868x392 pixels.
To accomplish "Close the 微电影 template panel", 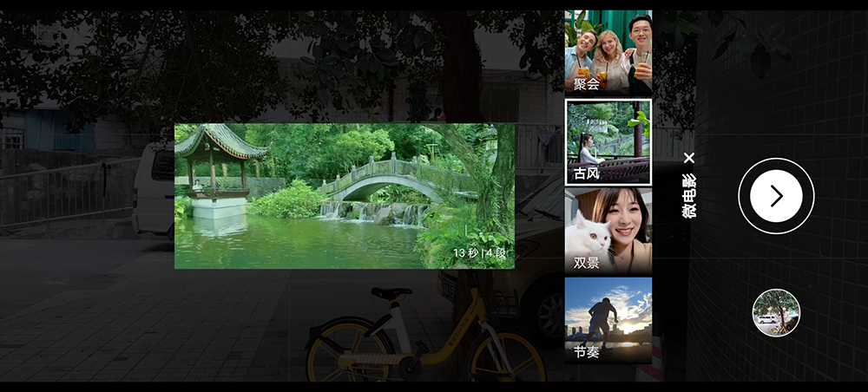I will click(x=688, y=158).
